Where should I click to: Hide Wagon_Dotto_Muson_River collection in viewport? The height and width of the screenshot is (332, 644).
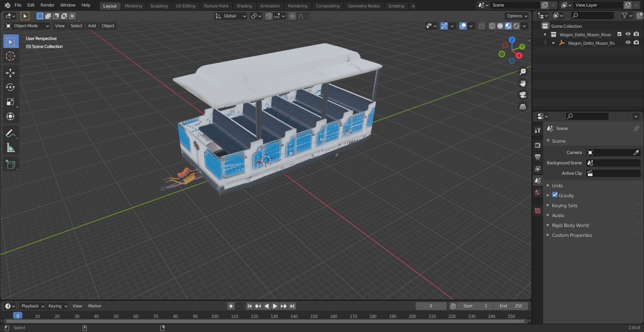[x=628, y=34]
